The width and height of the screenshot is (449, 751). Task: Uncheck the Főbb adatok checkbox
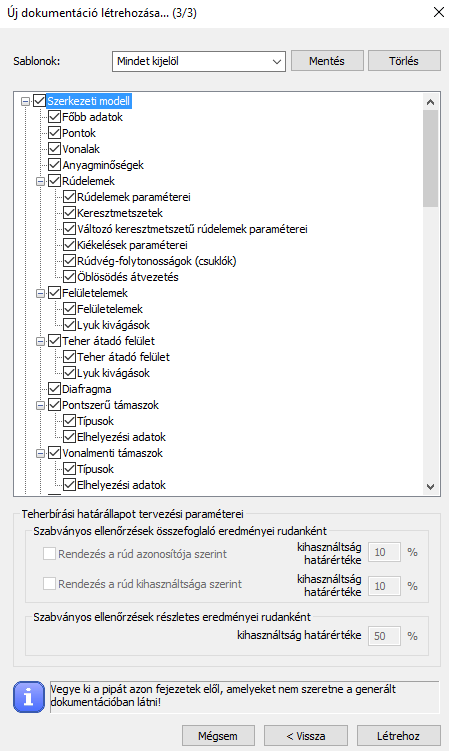pyautogui.click(x=55, y=117)
